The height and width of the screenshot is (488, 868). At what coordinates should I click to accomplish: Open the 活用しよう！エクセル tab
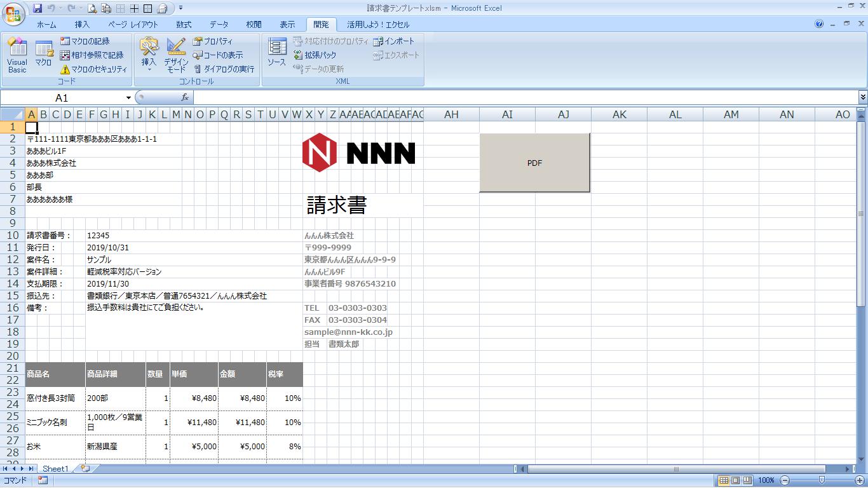(x=378, y=24)
